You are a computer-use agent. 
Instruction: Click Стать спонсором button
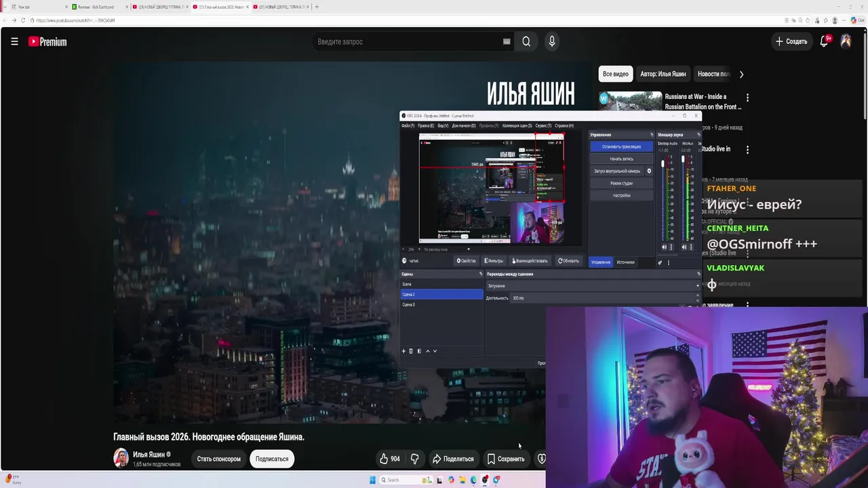click(218, 459)
